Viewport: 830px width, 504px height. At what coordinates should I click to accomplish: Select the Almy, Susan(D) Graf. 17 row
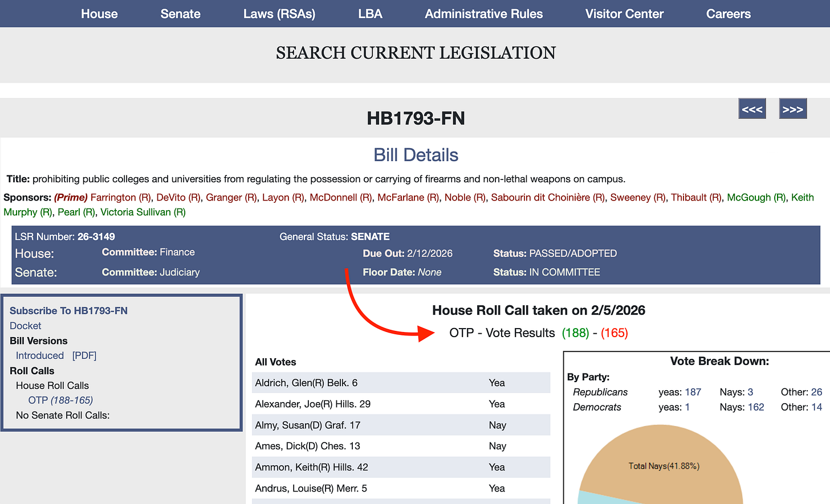pos(401,425)
